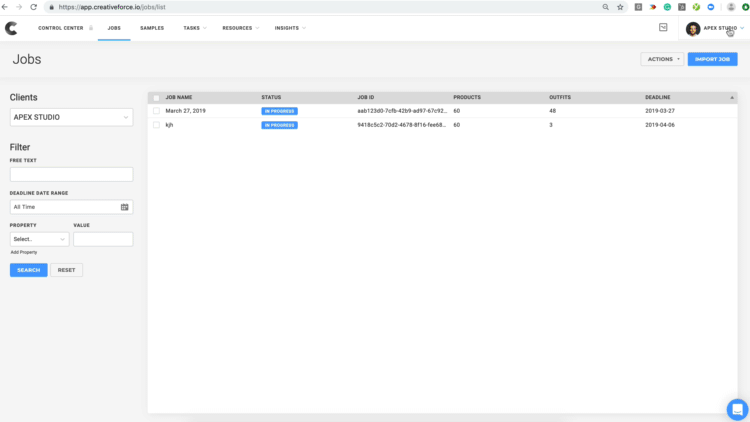
Task: Open the Insights menu
Action: 289,28
